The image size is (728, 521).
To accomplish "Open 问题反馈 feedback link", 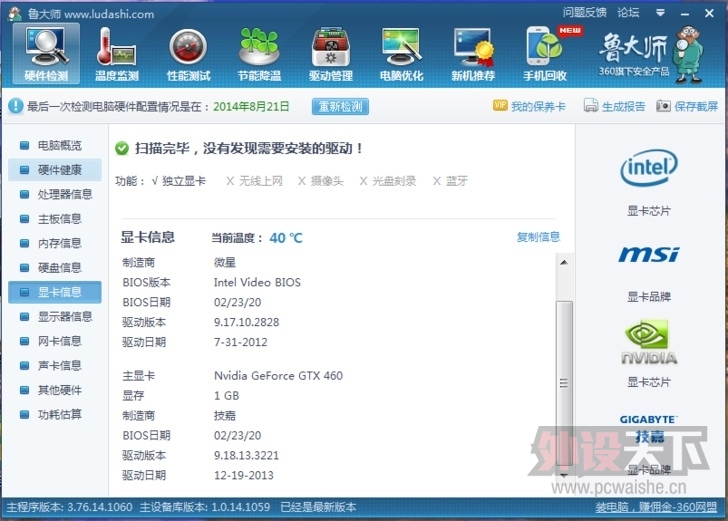I will tap(585, 13).
